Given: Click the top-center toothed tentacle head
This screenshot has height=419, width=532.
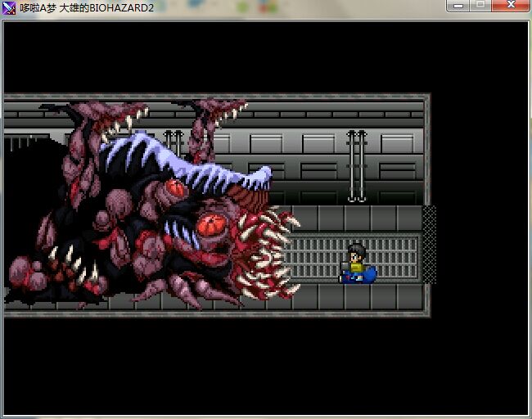Looking at the screenshot, I should pyautogui.click(x=219, y=115).
